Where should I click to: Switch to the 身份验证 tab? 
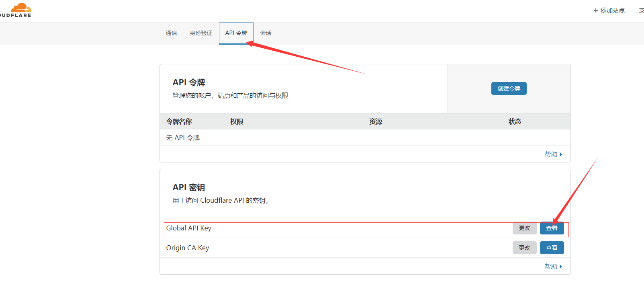point(201,33)
